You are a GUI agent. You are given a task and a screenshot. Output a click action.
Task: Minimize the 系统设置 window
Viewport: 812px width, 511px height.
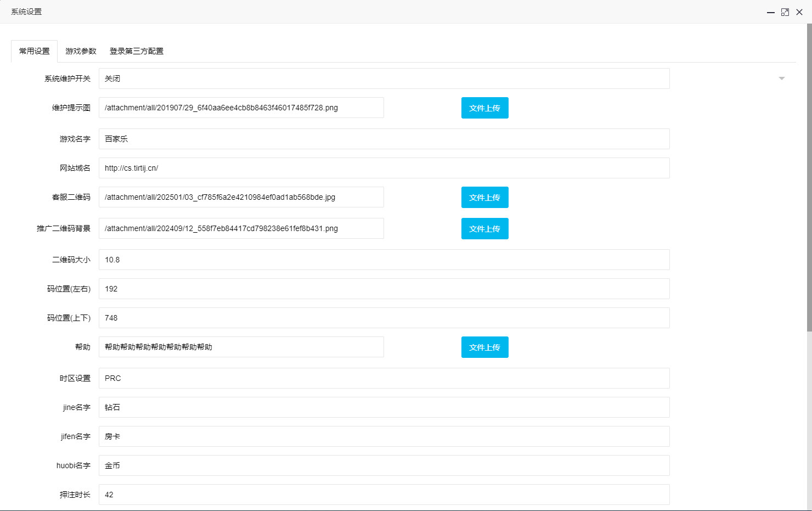click(x=770, y=12)
